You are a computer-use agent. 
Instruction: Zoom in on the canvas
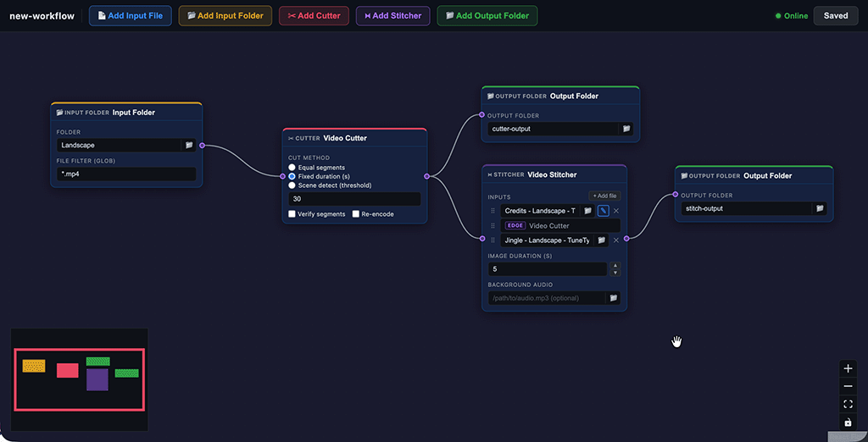848,368
